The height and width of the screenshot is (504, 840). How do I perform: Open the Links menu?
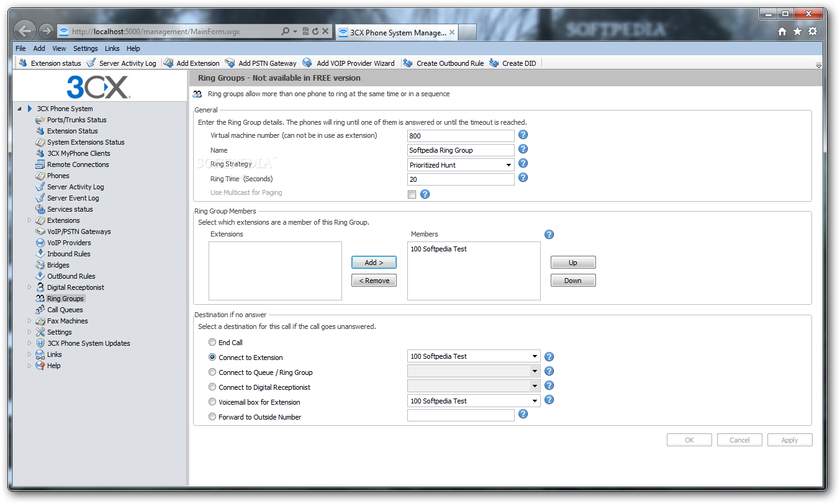[112, 48]
